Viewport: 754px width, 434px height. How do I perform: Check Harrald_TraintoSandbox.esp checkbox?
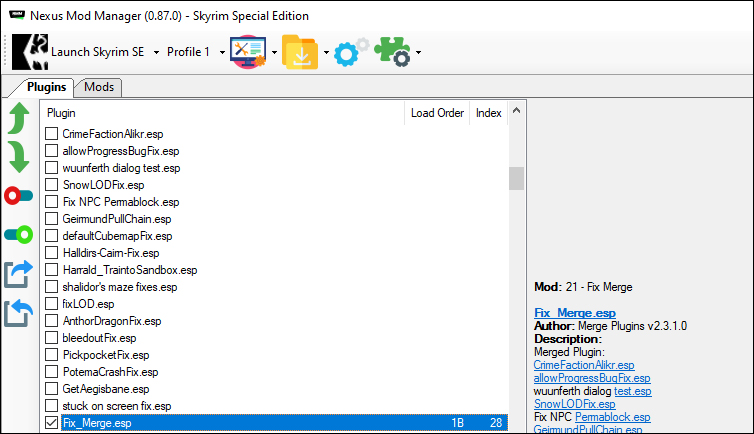[51, 270]
